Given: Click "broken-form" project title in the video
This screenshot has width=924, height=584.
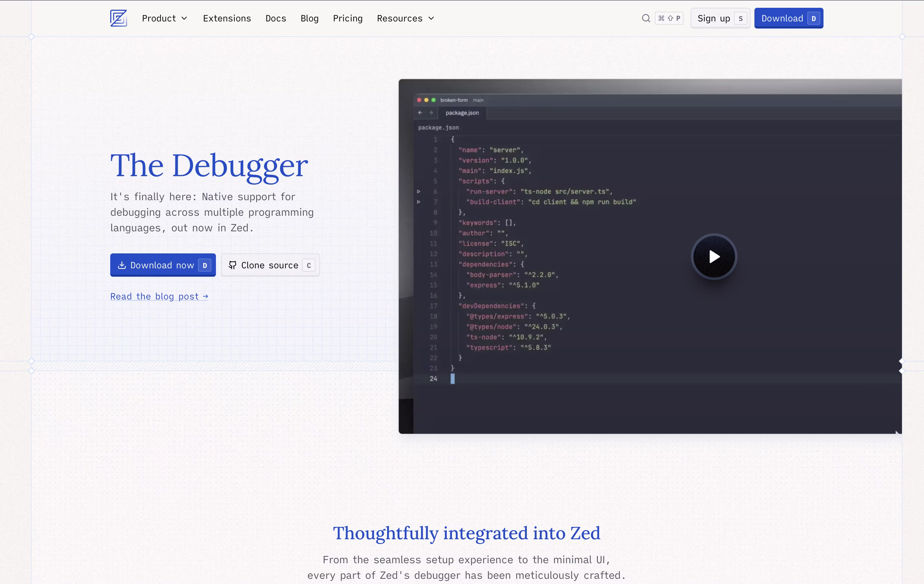Looking at the screenshot, I should pyautogui.click(x=454, y=100).
